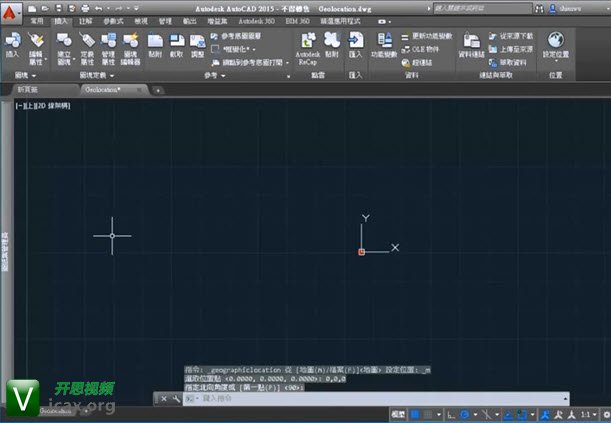The image size is (611, 423).
Task: Click the Print icon in quick access toolbar
Action: pos(84,7)
